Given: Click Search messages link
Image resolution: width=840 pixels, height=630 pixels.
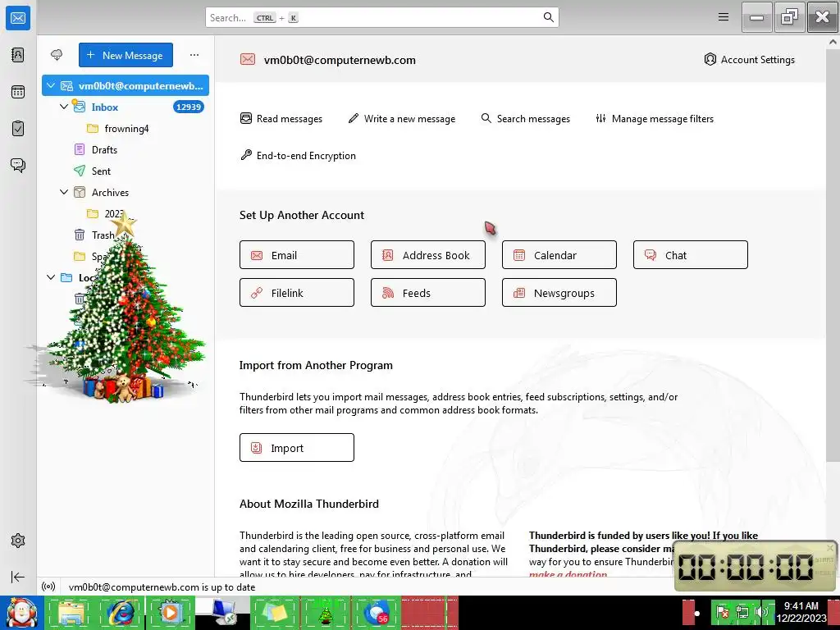Looking at the screenshot, I should [x=526, y=118].
